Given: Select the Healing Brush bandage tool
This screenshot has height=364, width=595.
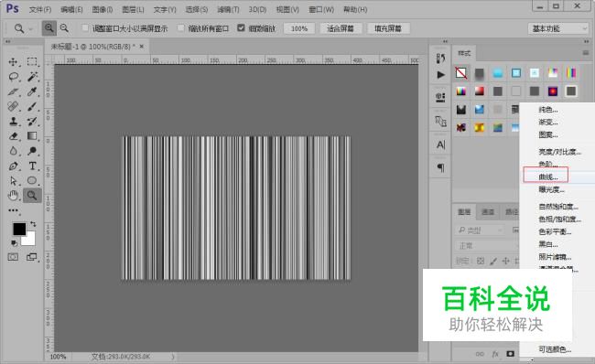Looking at the screenshot, I should (14, 106).
